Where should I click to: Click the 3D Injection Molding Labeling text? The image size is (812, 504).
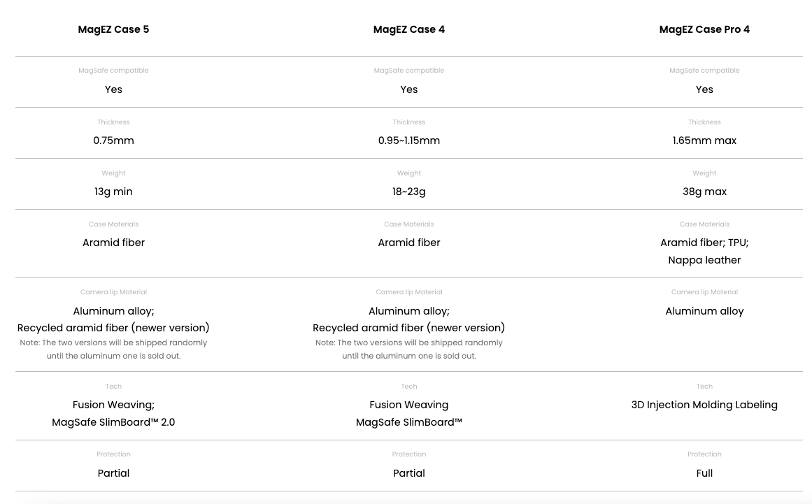click(x=704, y=405)
